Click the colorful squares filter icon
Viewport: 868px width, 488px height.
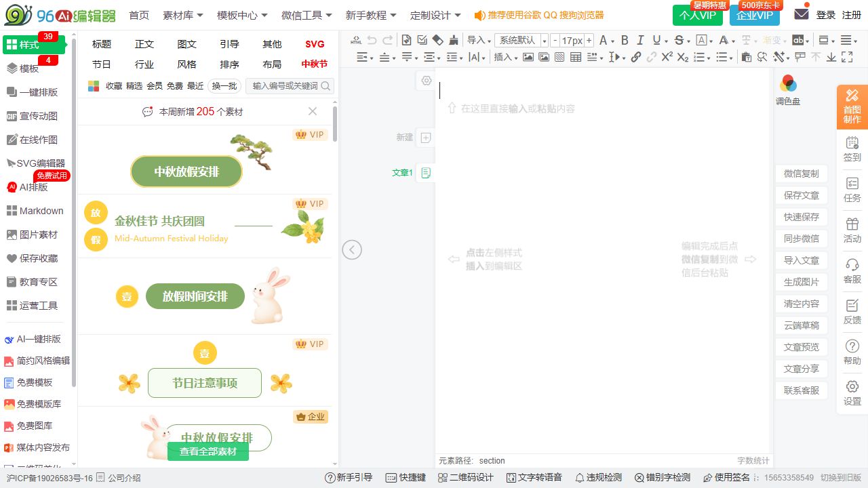coord(94,86)
